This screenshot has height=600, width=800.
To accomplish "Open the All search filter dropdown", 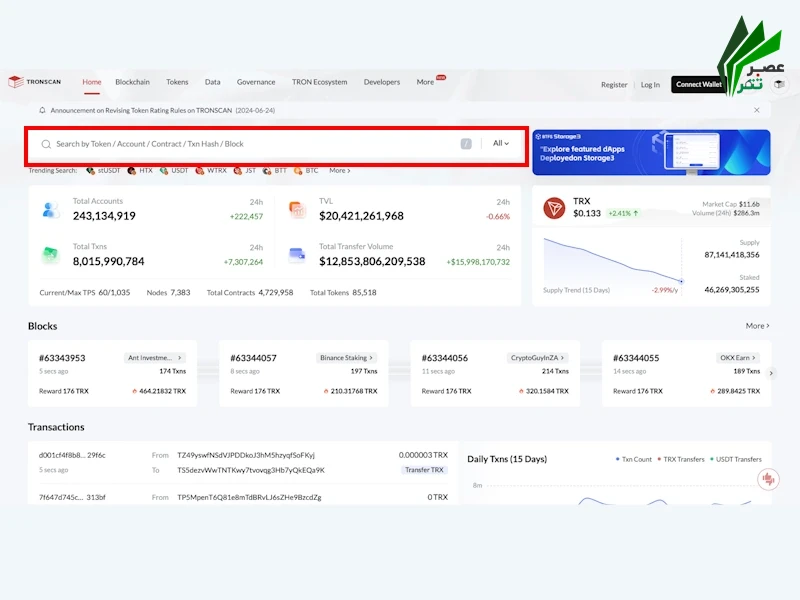I will (501, 144).
